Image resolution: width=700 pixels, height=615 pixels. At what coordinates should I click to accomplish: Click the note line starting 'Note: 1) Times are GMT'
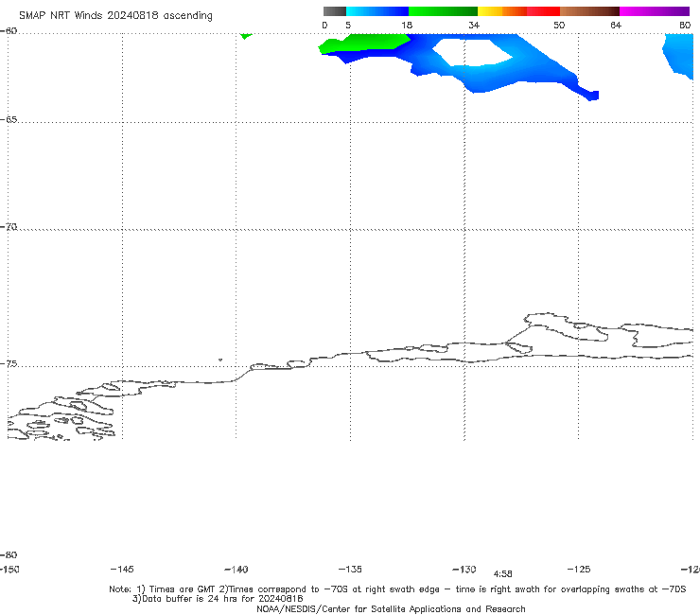point(397,589)
